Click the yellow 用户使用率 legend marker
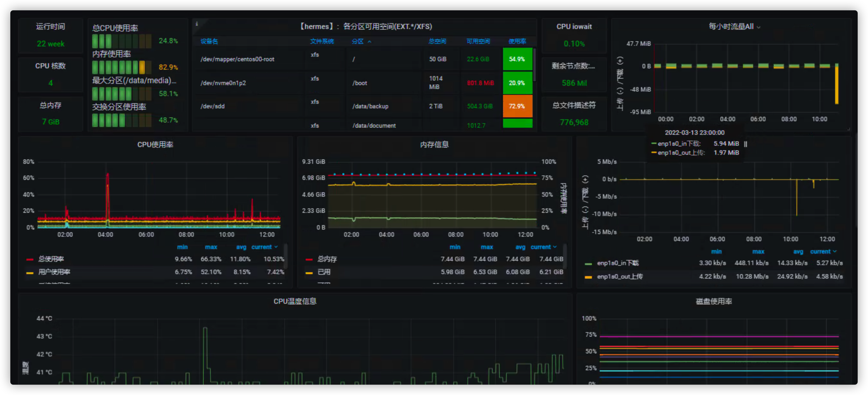The width and height of the screenshot is (868, 395). pos(30,272)
